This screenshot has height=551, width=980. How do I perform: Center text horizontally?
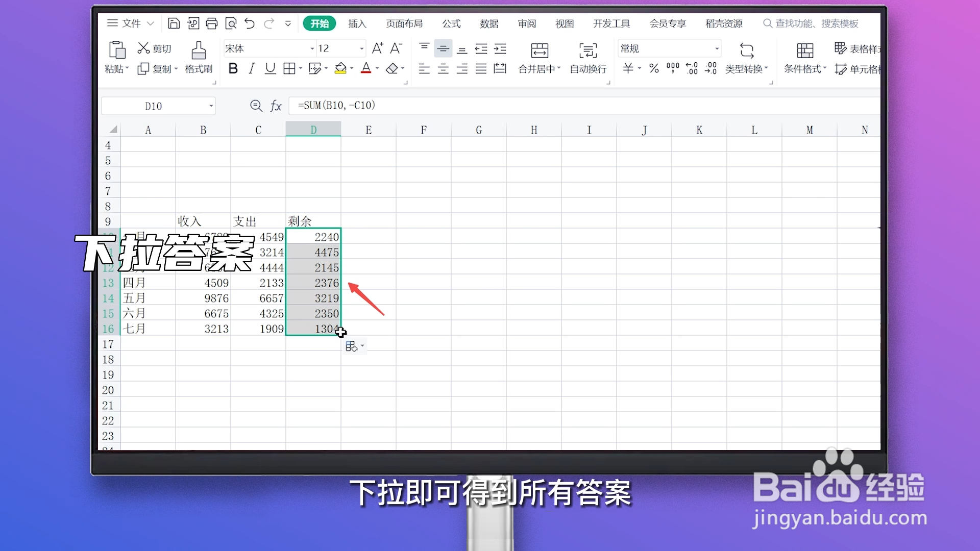pyautogui.click(x=443, y=68)
